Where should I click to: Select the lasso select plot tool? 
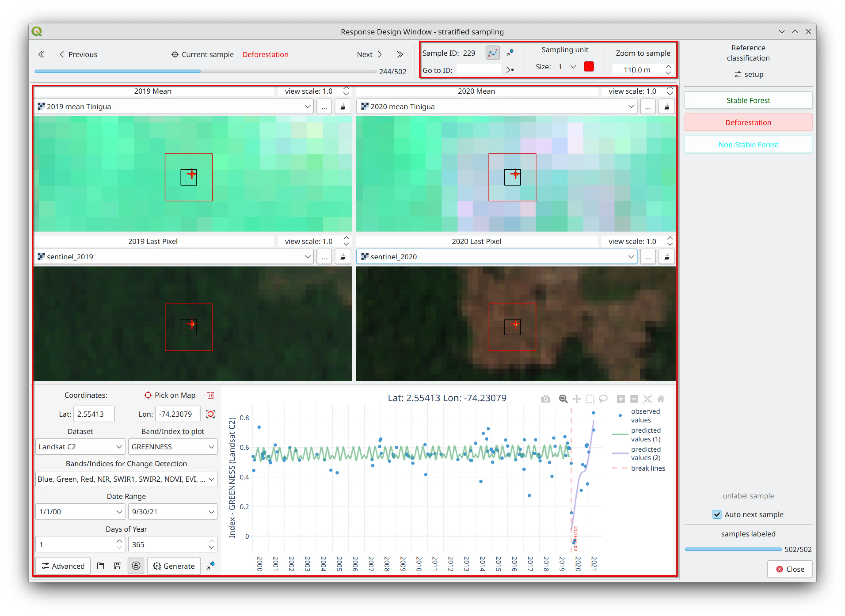(x=603, y=399)
